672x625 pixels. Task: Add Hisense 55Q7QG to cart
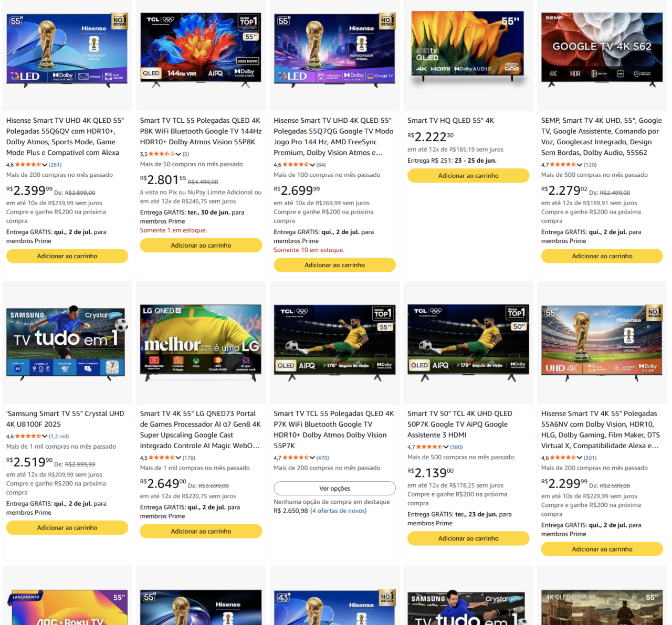point(335,265)
